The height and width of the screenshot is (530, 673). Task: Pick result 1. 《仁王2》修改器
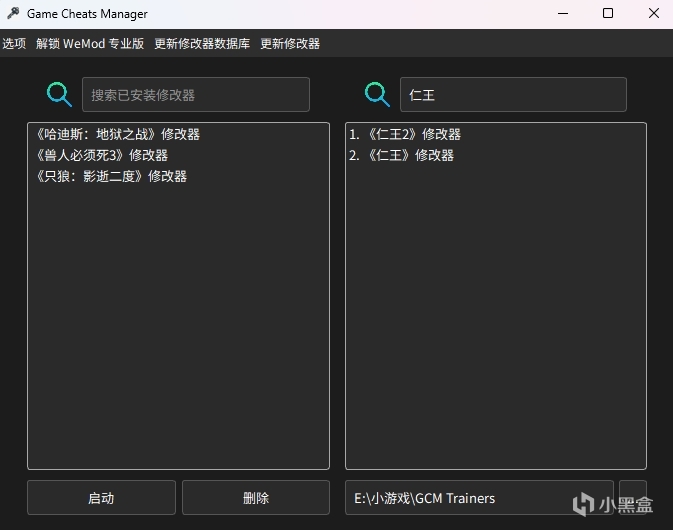(x=496, y=134)
